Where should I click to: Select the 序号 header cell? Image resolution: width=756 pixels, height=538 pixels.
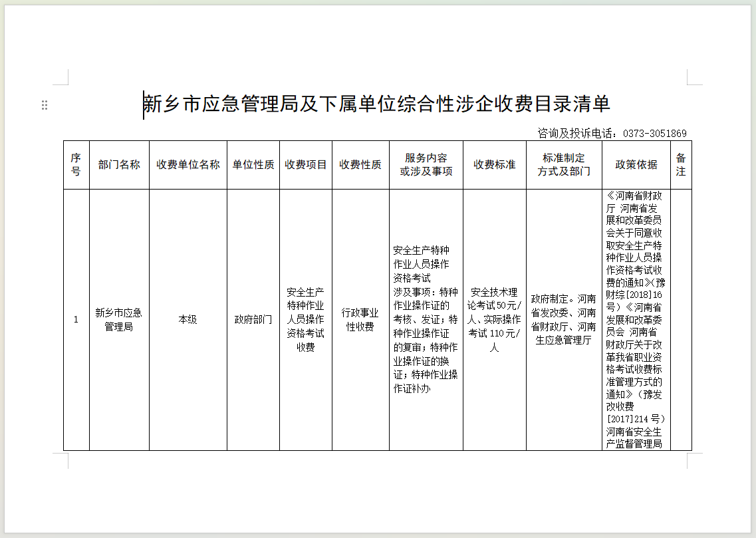pyautogui.click(x=76, y=164)
